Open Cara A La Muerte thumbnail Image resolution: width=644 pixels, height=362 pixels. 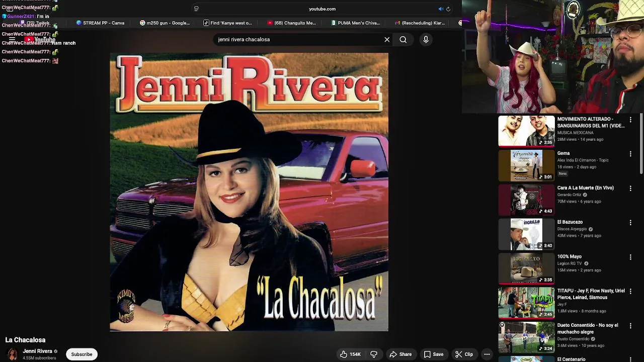(x=526, y=200)
